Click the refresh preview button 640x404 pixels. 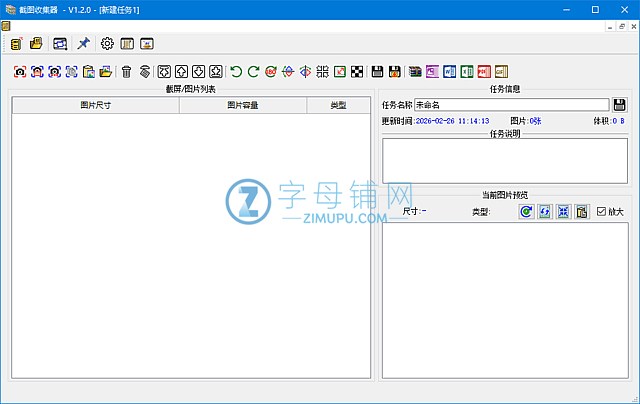click(526, 211)
